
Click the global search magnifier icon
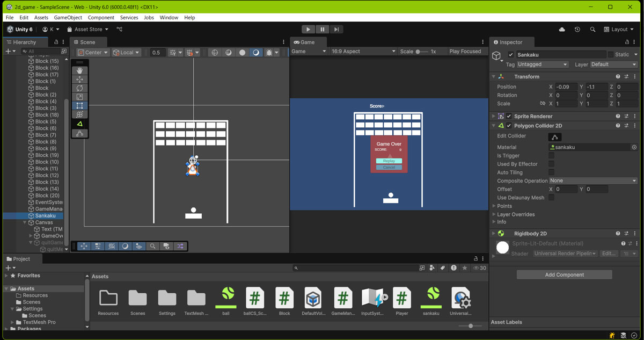pyautogui.click(x=592, y=30)
